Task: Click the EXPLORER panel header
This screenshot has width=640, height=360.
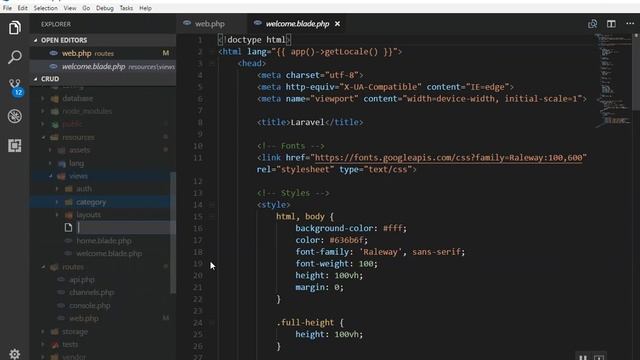Action: click(56, 24)
